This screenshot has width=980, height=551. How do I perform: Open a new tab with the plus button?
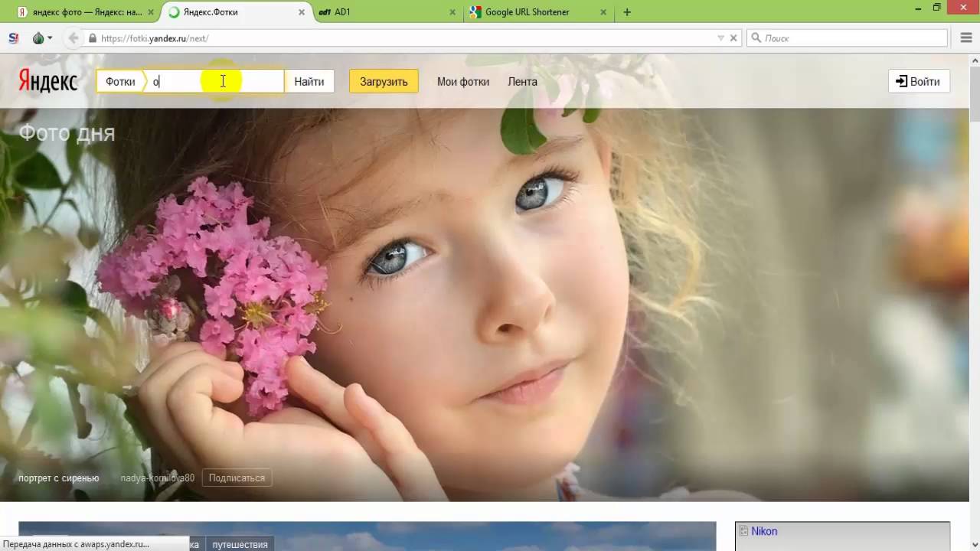627,12
